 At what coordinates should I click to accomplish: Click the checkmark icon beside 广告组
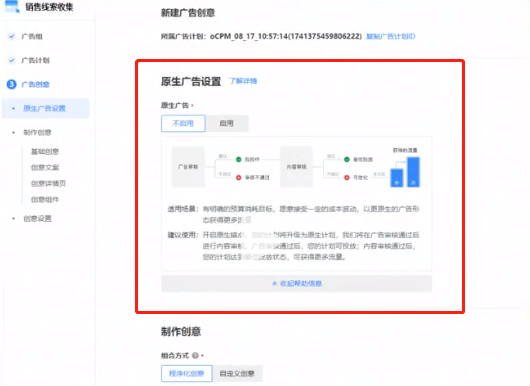12,36
